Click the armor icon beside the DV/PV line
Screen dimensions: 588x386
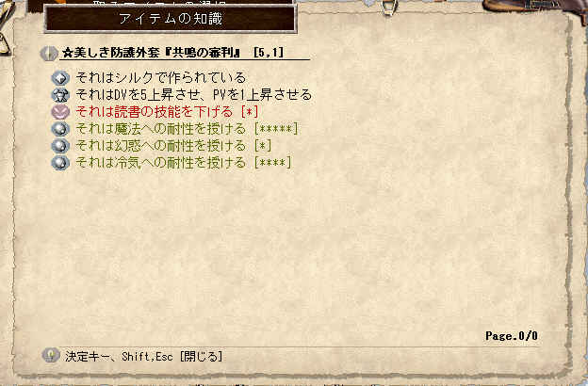click(60, 95)
